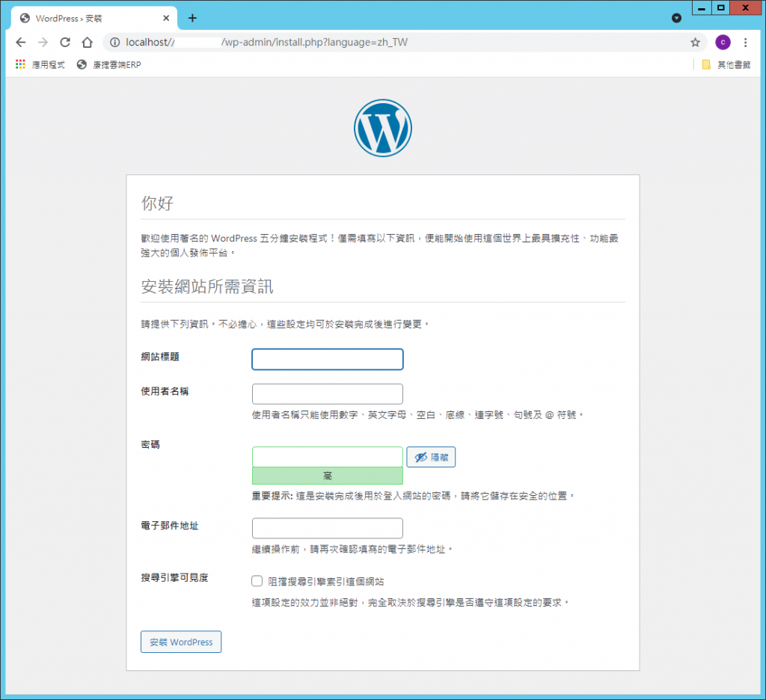The image size is (766, 700).
Task: Focus the 網站標題 input field
Action: click(x=328, y=360)
